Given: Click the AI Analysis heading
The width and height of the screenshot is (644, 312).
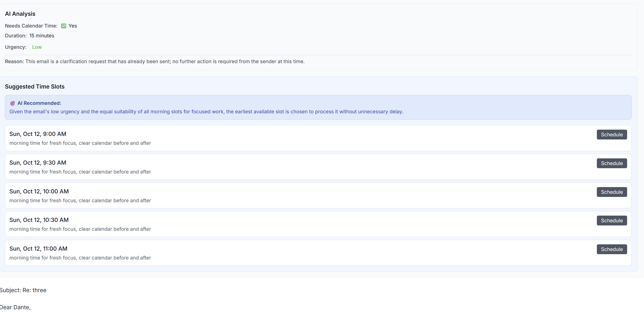Looking at the screenshot, I should point(20,14).
